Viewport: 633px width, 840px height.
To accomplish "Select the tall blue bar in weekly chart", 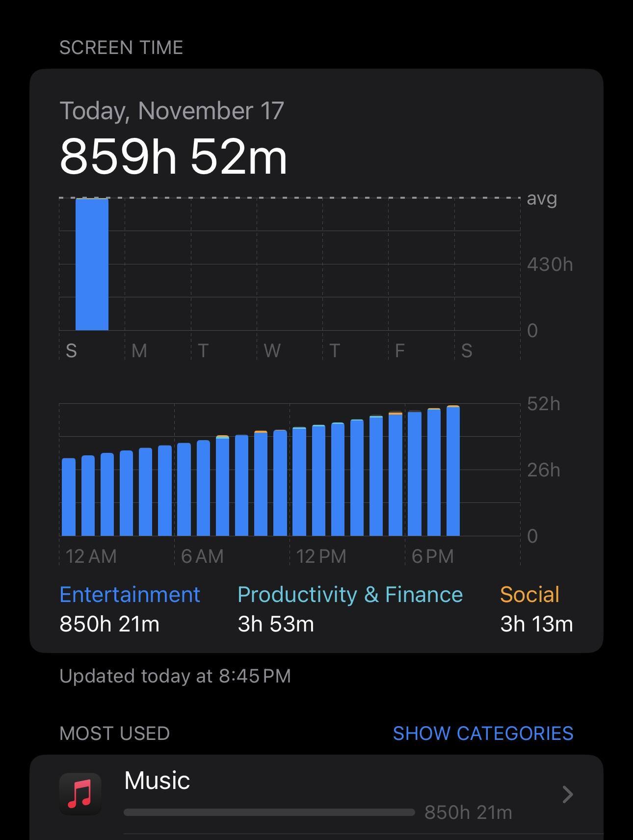I will 92,264.
